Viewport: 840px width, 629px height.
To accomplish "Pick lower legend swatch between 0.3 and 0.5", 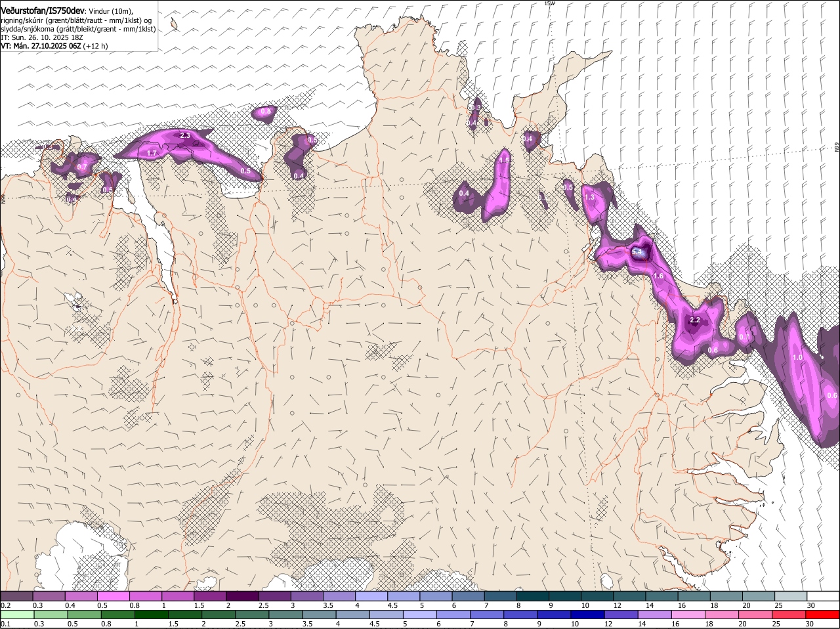I will point(51,615).
